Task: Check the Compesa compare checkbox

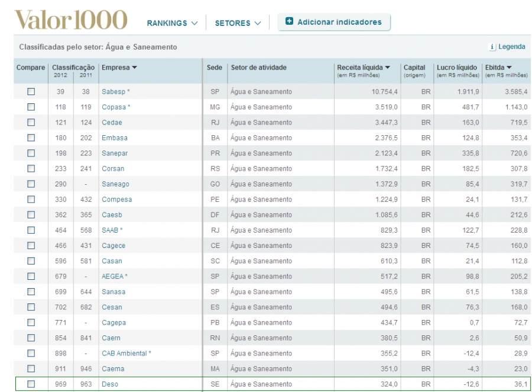Action: click(x=31, y=199)
